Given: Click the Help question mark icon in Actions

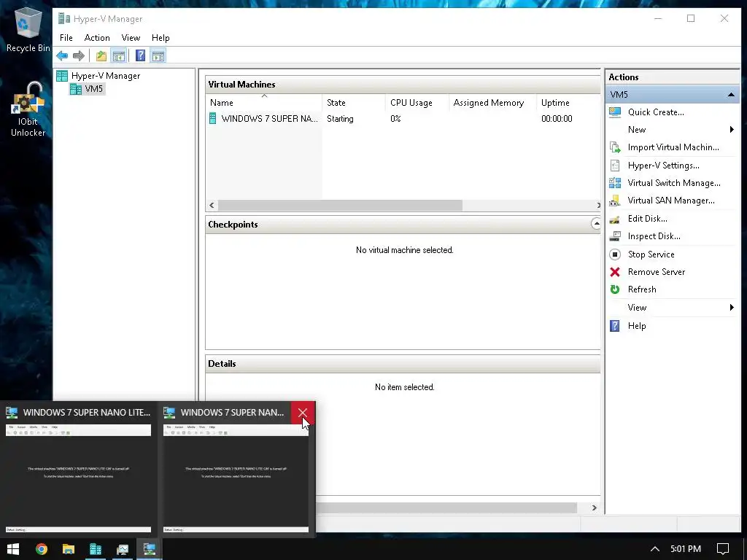Looking at the screenshot, I should [x=615, y=326].
